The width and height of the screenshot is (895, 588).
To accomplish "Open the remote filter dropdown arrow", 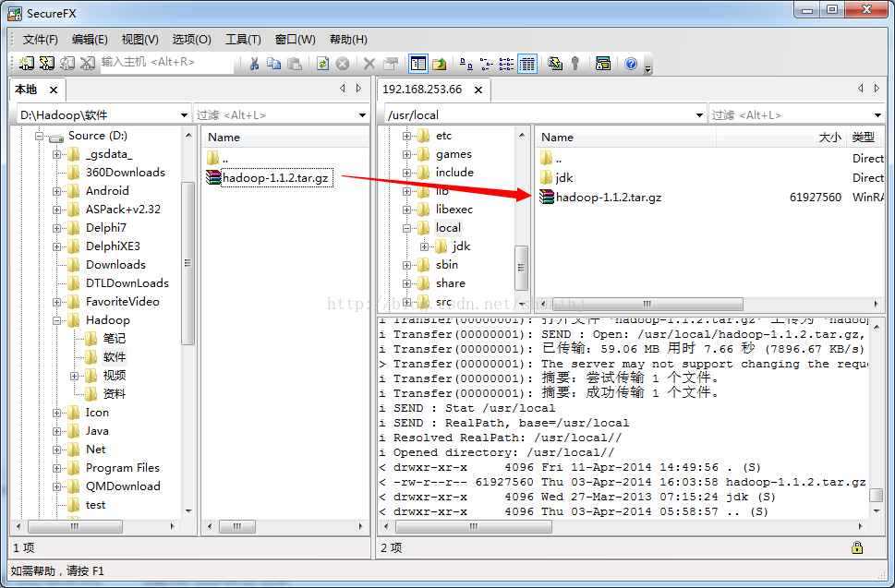I will click(x=877, y=115).
